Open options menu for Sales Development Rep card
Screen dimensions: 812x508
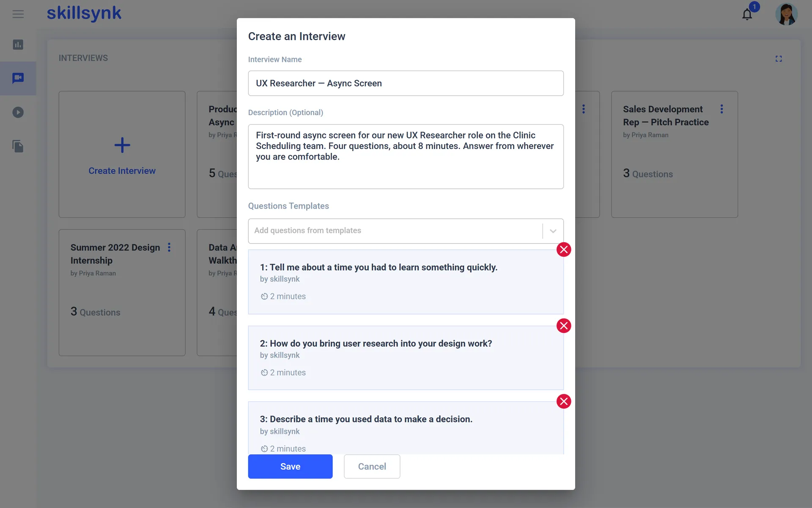pos(721,109)
